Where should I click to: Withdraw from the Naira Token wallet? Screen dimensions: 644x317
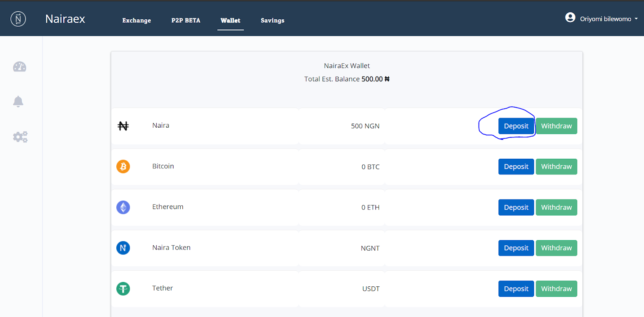556,248
